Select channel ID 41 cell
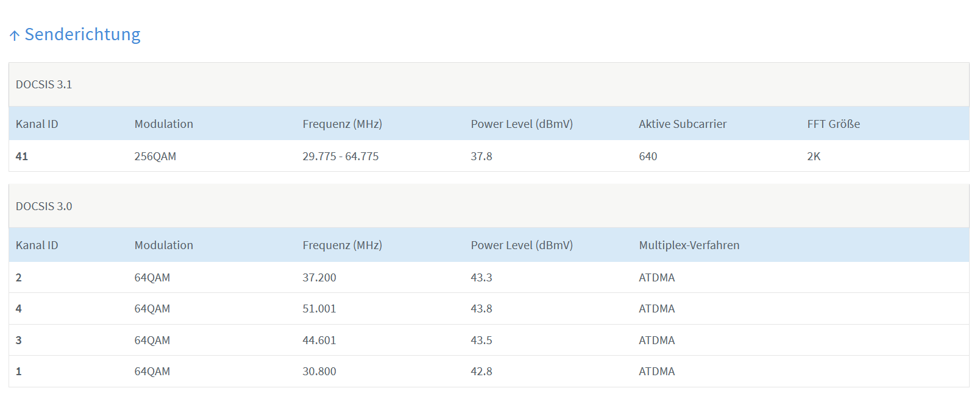The image size is (980, 402). click(22, 157)
